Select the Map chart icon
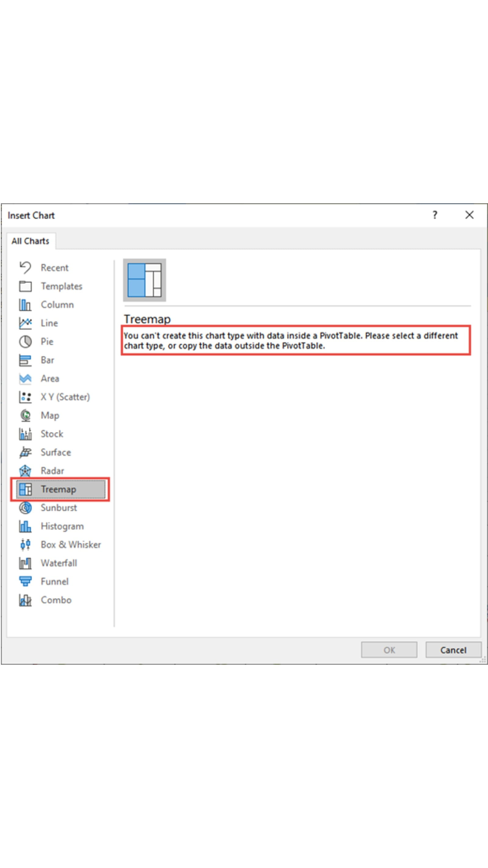The width and height of the screenshot is (488, 868). click(x=25, y=415)
